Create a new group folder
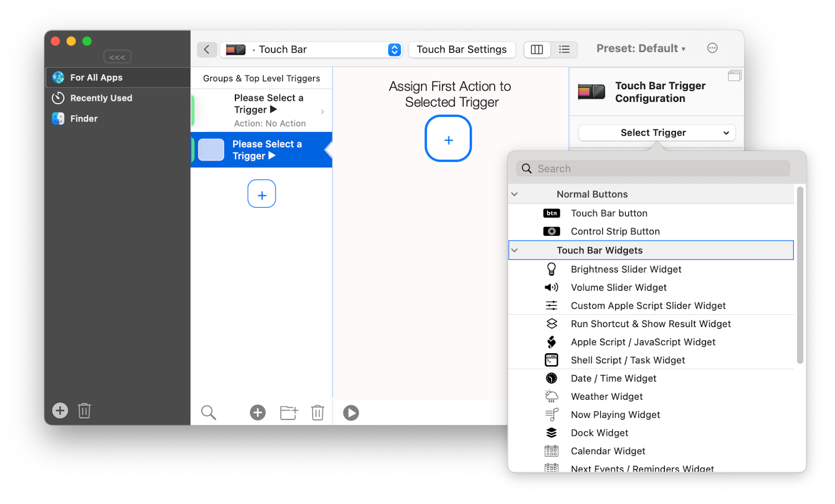Screen dimensions: 835x504 289,413
